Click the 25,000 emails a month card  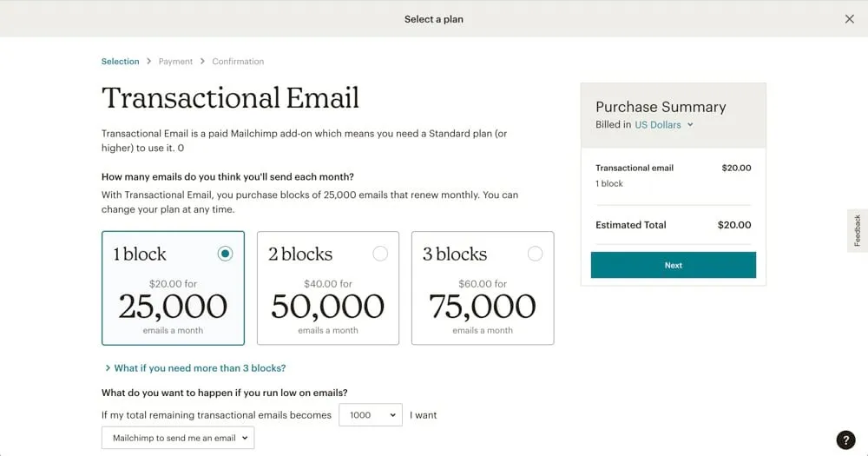tap(173, 304)
